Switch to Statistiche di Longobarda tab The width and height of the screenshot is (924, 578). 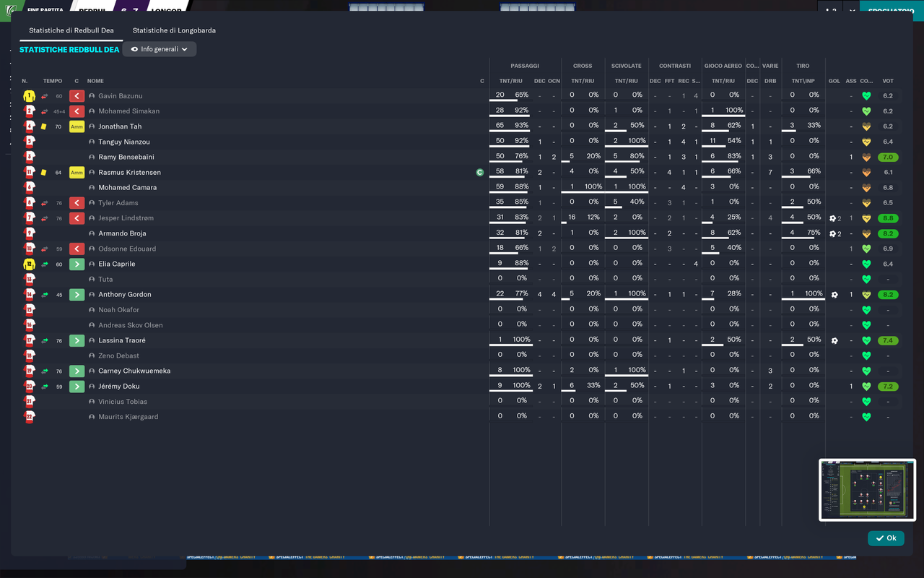[x=174, y=30]
